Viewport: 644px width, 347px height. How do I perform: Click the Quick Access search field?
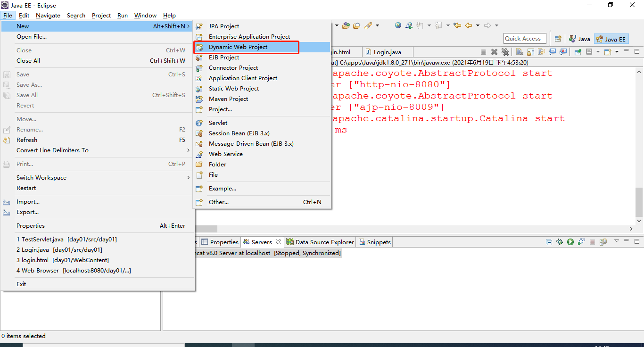coord(525,39)
